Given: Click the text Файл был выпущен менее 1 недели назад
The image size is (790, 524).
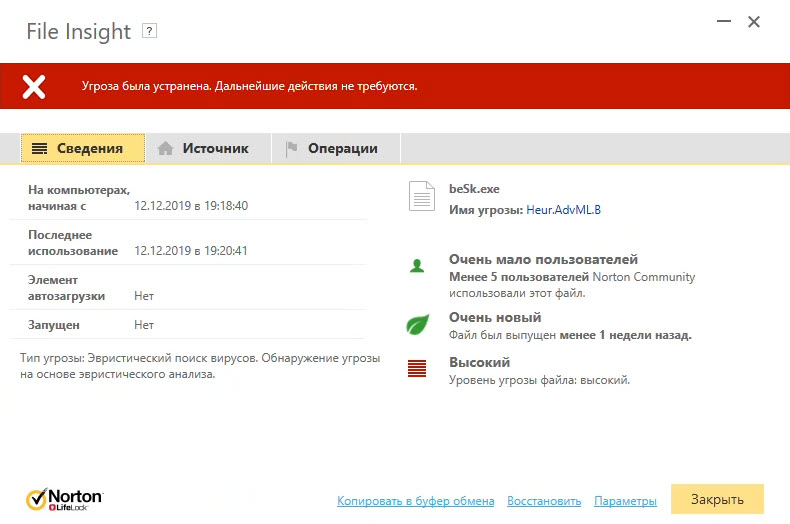Looking at the screenshot, I should coord(570,335).
